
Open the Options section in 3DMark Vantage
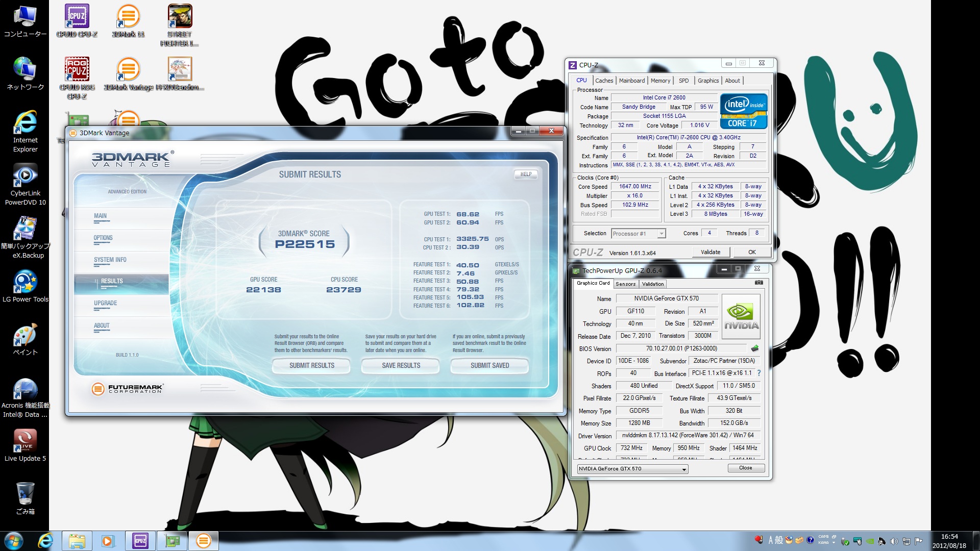click(x=103, y=238)
